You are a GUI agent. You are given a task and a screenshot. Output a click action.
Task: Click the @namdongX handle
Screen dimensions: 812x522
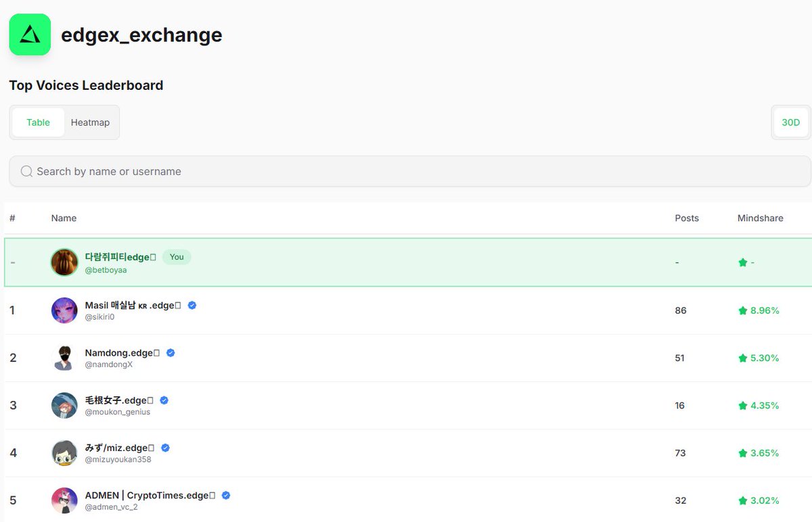(x=109, y=364)
